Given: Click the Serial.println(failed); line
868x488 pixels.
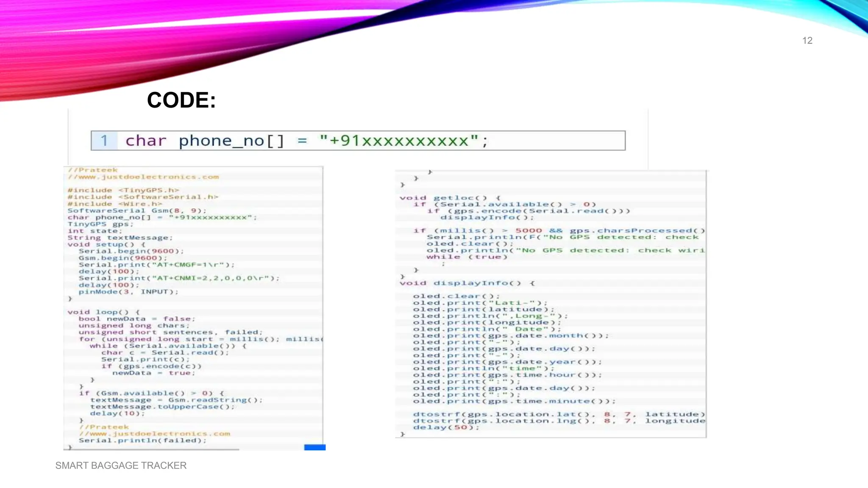Looking at the screenshot, I should (142, 441).
